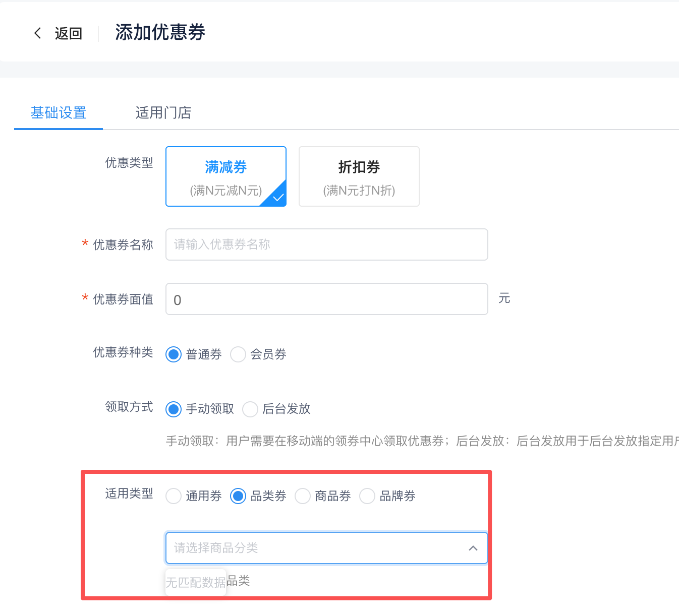Pick the 商品券 radio option

coord(303,496)
